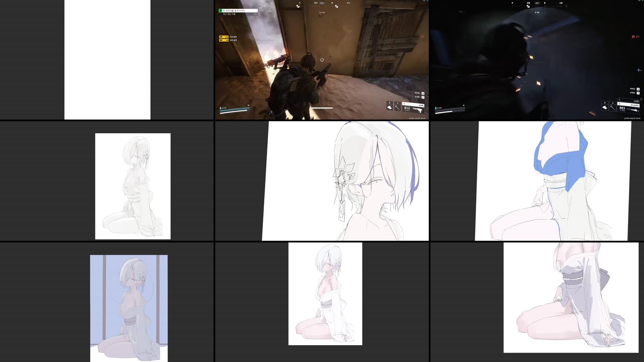Click the red circular reload indicator icon
Image resolution: width=644 pixels, height=362 pixels.
click(x=638, y=37)
